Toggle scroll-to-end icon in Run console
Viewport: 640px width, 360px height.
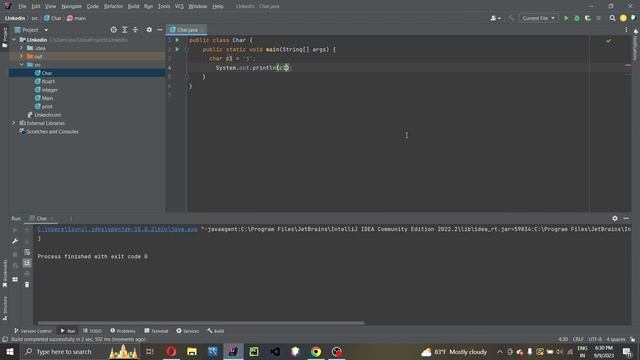coord(27,263)
